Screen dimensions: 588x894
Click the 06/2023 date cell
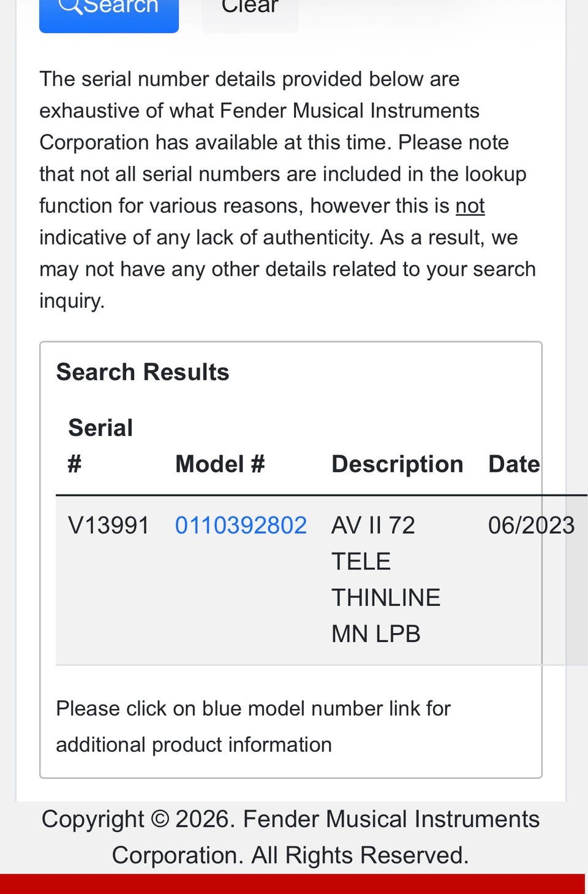pos(530,525)
